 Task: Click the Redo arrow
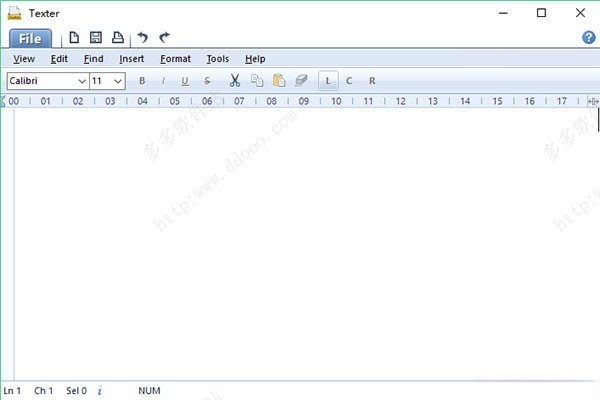(x=164, y=38)
